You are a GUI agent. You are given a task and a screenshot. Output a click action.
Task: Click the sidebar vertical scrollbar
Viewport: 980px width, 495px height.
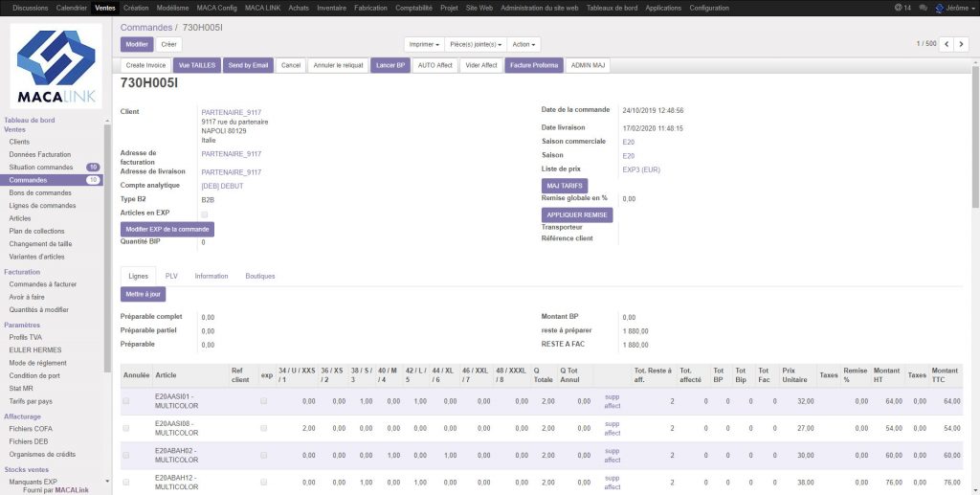pyautogui.click(x=107, y=247)
